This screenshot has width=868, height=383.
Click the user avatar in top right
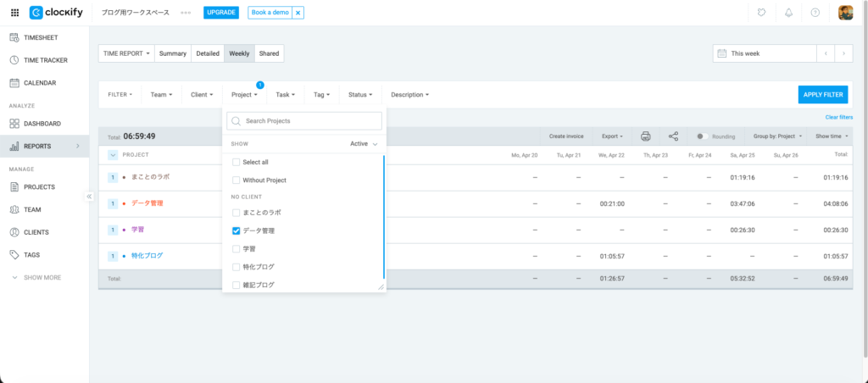pyautogui.click(x=845, y=13)
